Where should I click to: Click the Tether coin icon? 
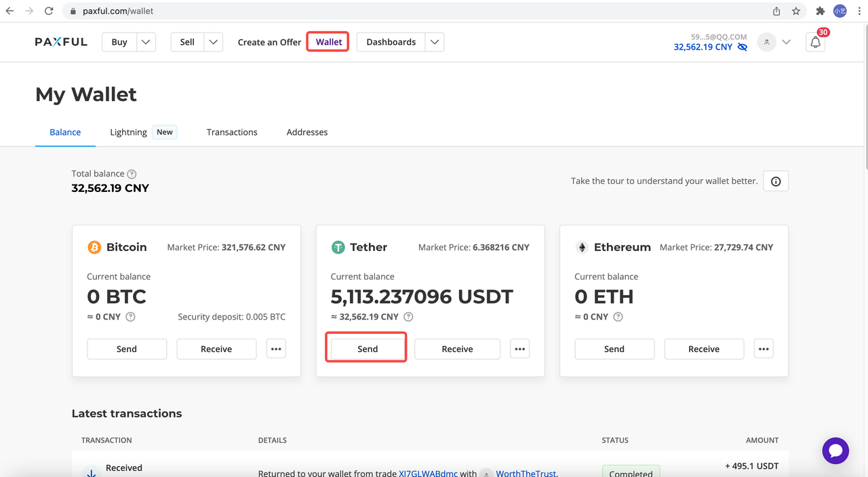click(338, 248)
